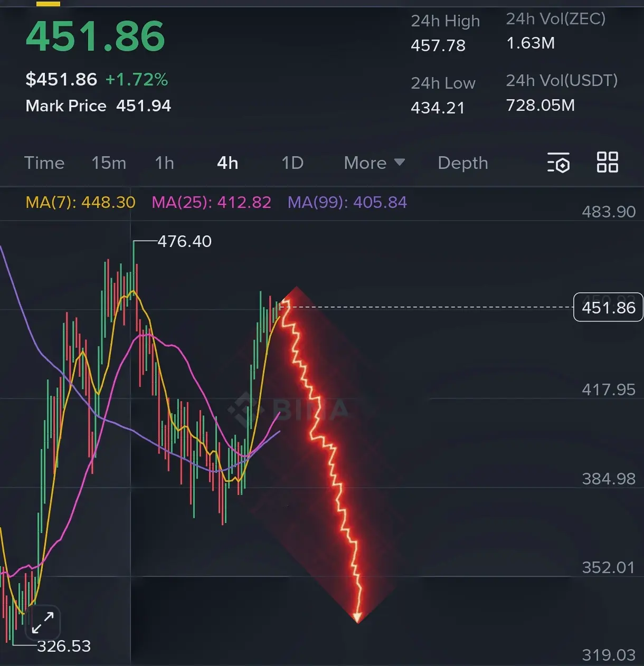644x666 pixels.
Task: Expand chart to fullscreen with arrows icon
Action: click(x=43, y=623)
